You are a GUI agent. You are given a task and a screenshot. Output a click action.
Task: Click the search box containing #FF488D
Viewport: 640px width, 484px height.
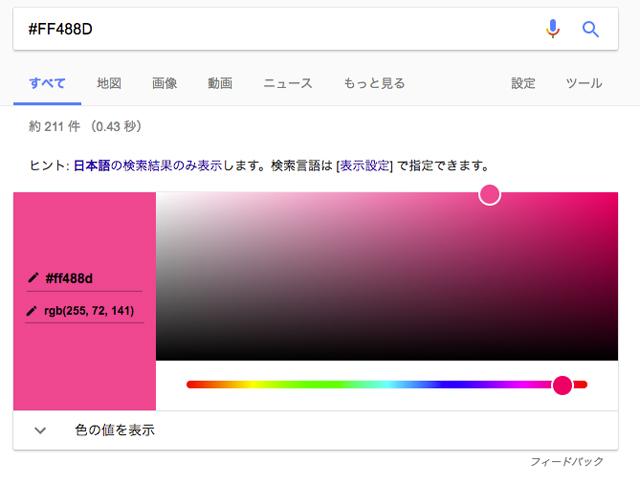click(x=270, y=29)
